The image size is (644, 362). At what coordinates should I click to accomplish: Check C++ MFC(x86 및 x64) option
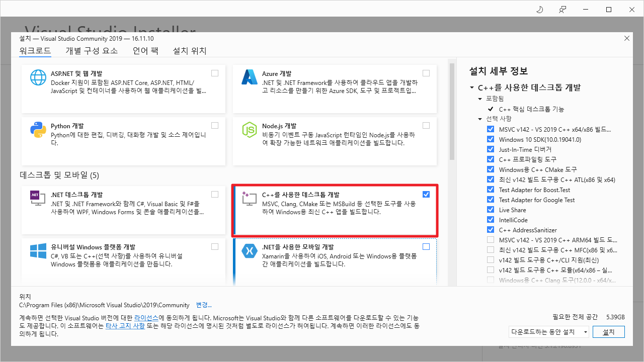point(491,250)
